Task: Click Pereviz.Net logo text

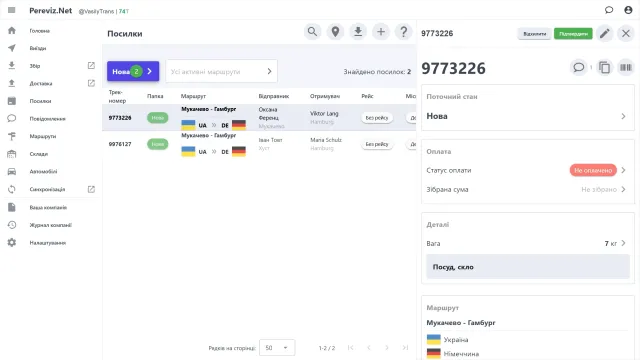Action: point(51,11)
